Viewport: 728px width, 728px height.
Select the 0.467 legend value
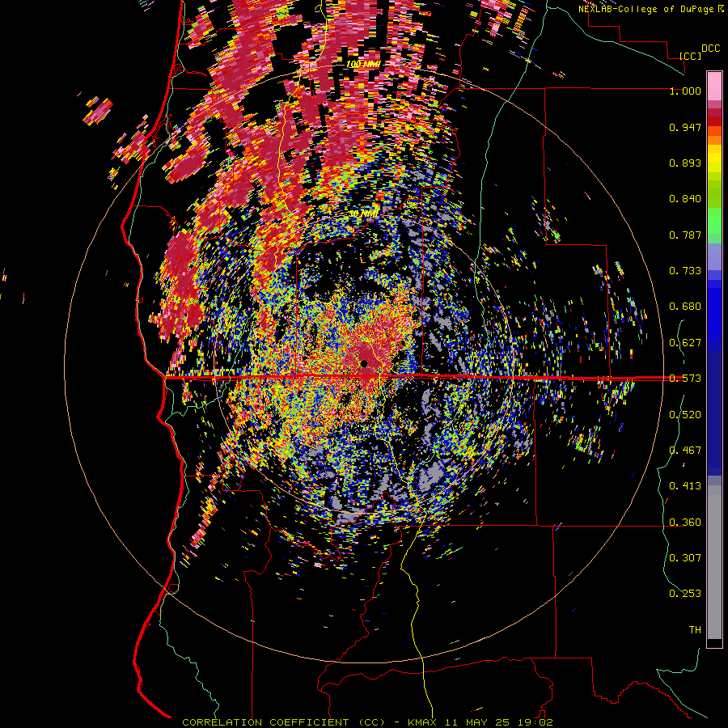coord(685,451)
